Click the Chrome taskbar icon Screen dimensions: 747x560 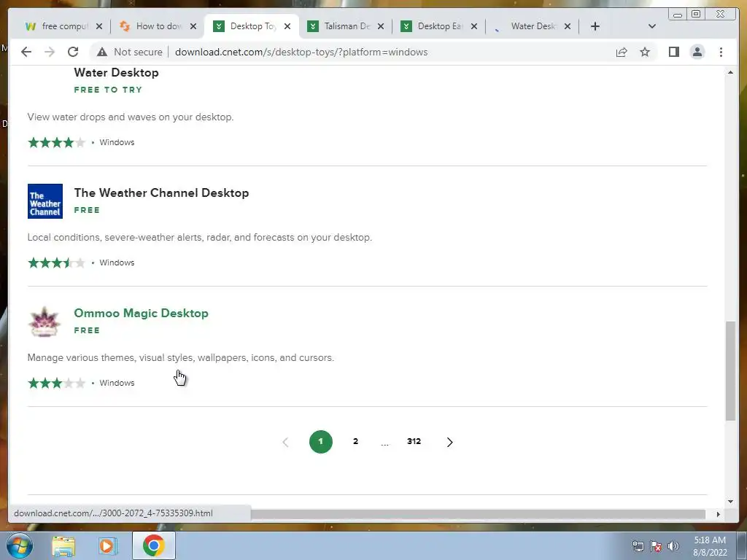coord(153,545)
